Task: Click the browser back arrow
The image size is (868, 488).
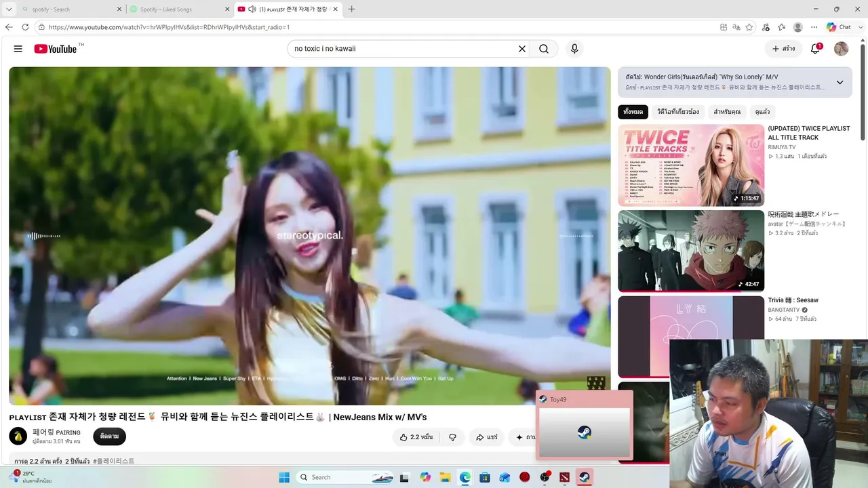Action: [9, 27]
